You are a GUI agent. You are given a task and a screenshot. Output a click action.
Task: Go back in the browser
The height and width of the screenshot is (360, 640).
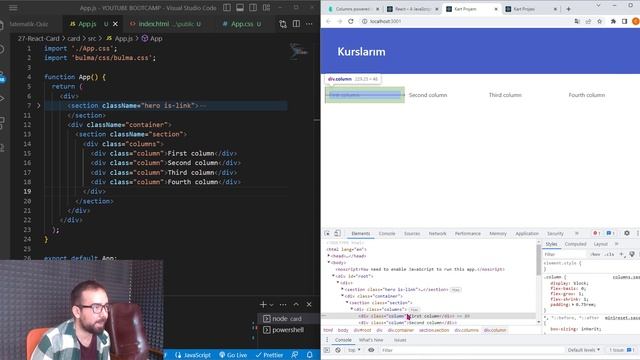click(329, 21)
